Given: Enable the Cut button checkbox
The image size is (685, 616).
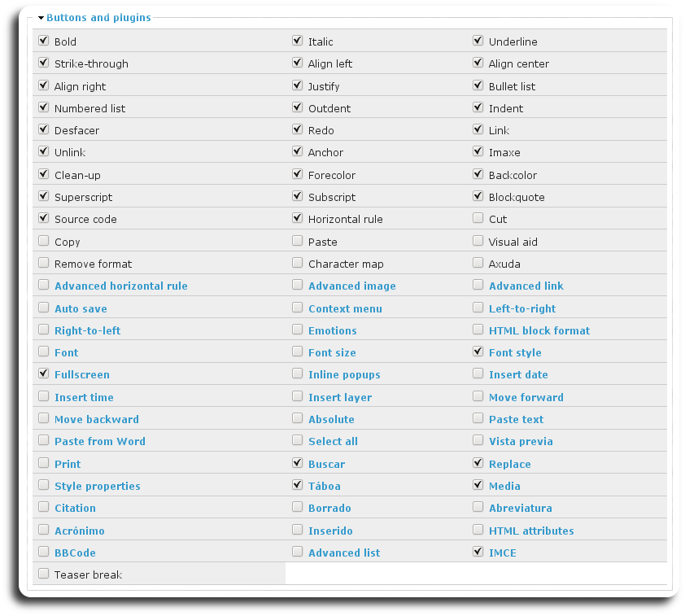Looking at the screenshot, I should (x=478, y=218).
